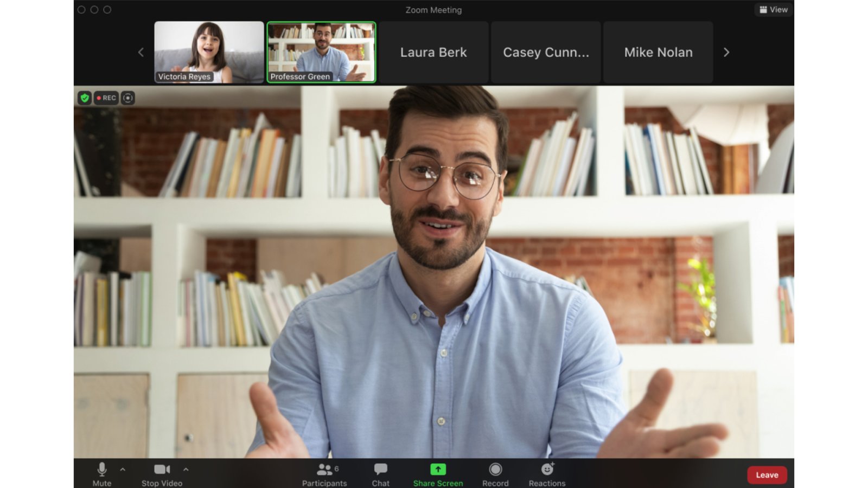Show next participants with right arrow
Image resolution: width=868 pixels, height=488 pixels.
[x=726, y=53]
